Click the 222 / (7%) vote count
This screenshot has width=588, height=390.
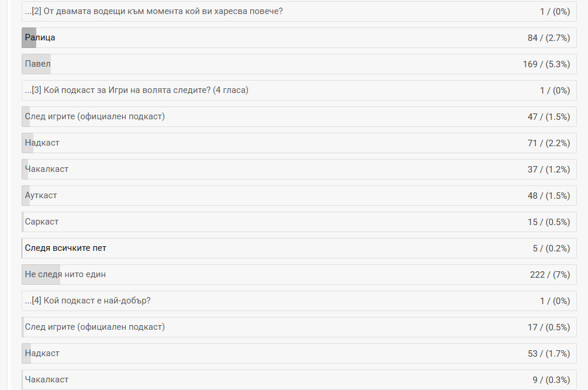coord(549,274)
